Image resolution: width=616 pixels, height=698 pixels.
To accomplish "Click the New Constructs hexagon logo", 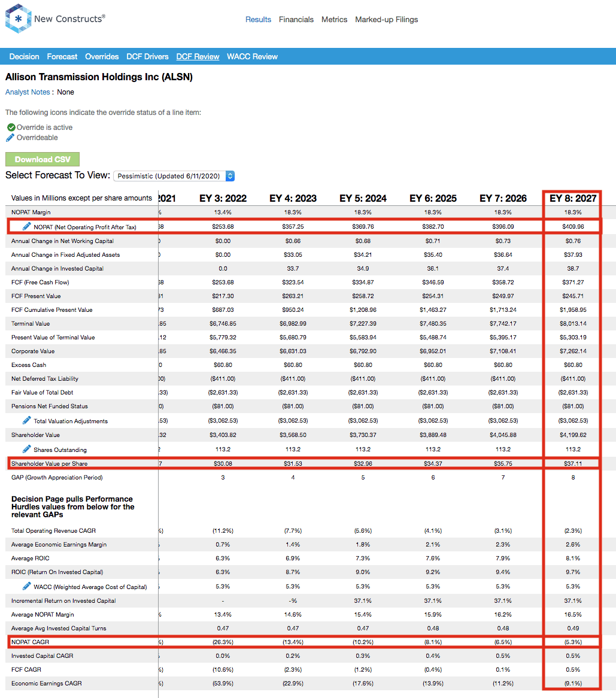I will point(18,19).
